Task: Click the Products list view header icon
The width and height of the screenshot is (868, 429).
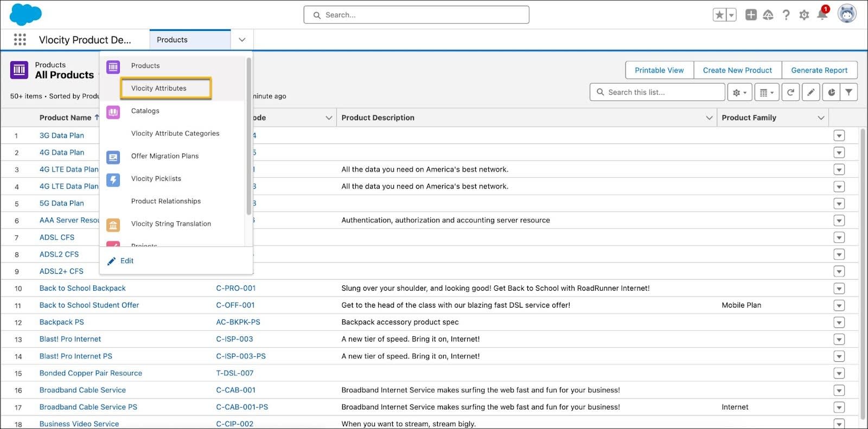Action: [19, 70]
